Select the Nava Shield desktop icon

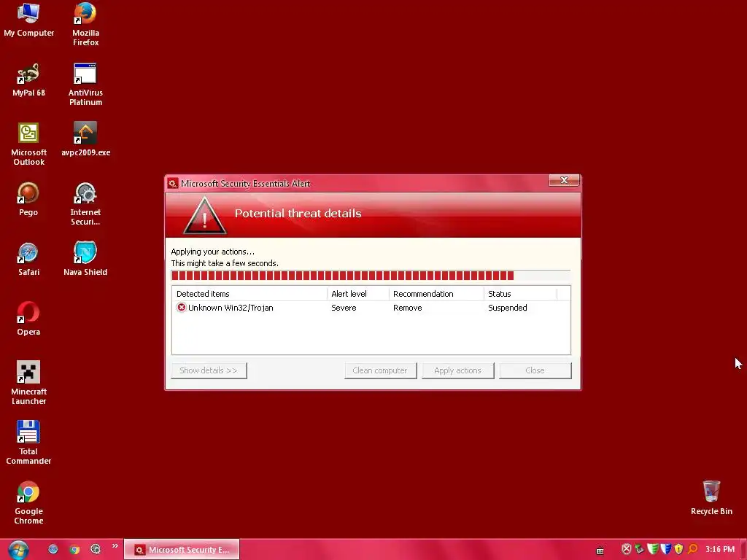point(85,259)
